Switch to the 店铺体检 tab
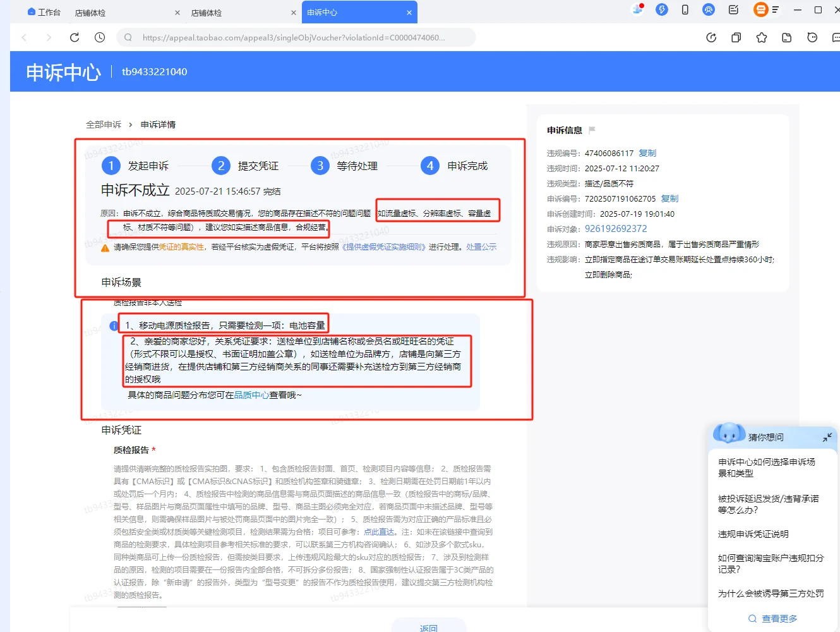The image size is (840, 632). click(90, 11)
